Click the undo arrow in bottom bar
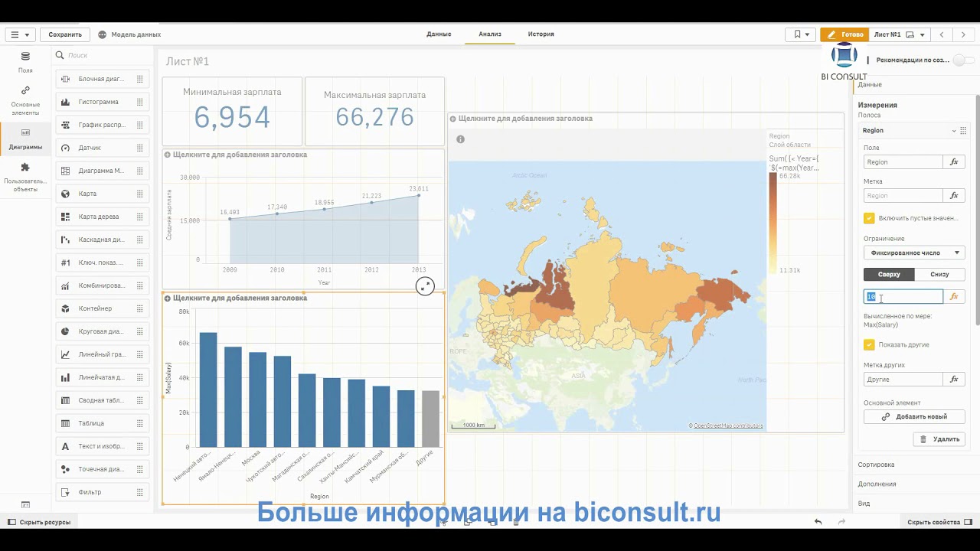This screenshot has width=980, height=551. coord(818,522)
